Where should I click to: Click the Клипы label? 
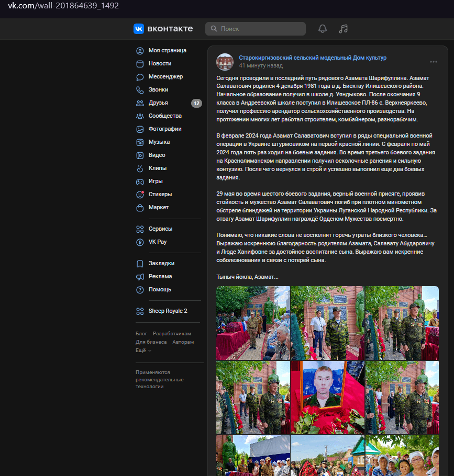pos(158,168)
